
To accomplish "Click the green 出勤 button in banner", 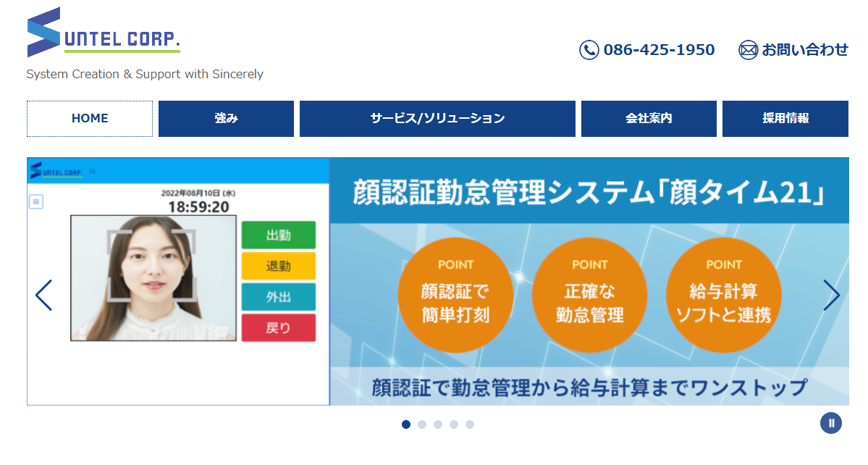I will [x=279, y=235].
